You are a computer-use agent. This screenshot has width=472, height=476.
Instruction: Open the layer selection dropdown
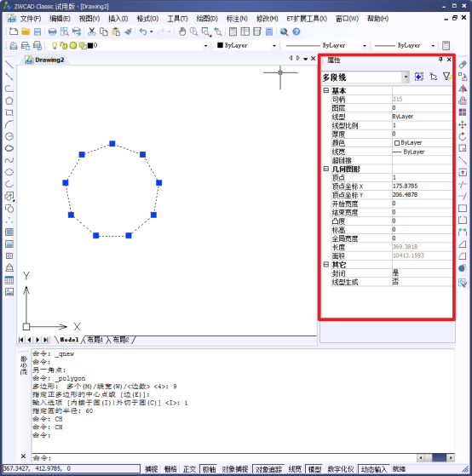(x=206, y=45)
